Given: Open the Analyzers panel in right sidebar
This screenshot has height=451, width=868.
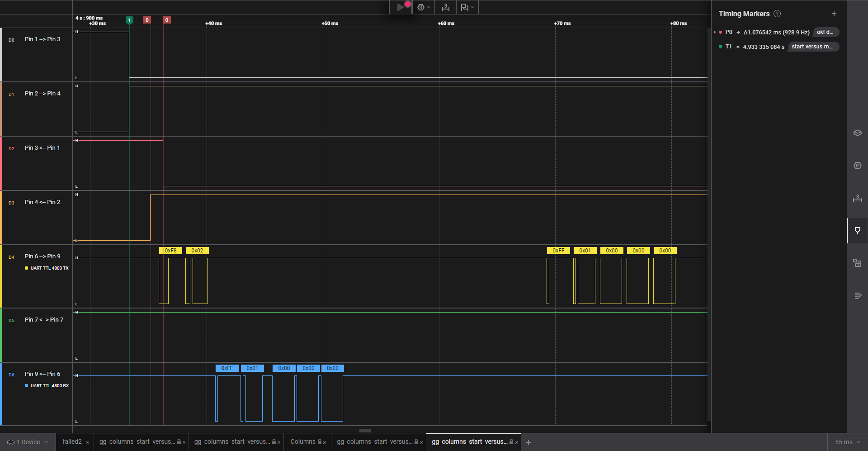Looking at the screenshot, I should [857, 166].
